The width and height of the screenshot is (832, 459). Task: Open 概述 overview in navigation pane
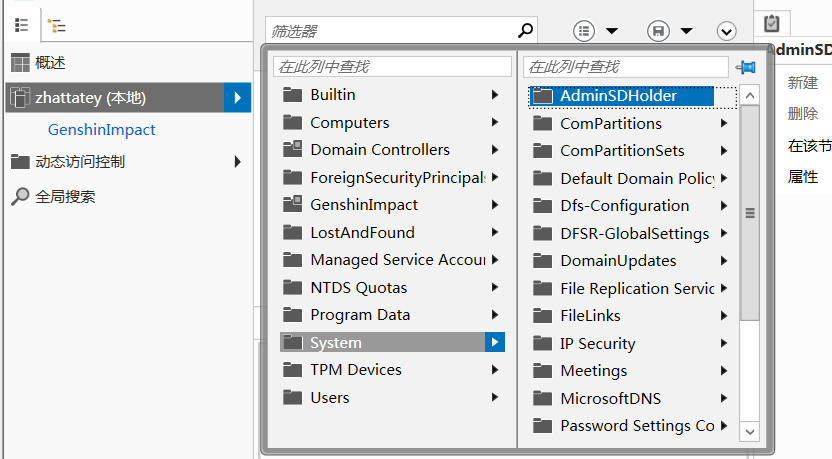click(x=50, y=63)
